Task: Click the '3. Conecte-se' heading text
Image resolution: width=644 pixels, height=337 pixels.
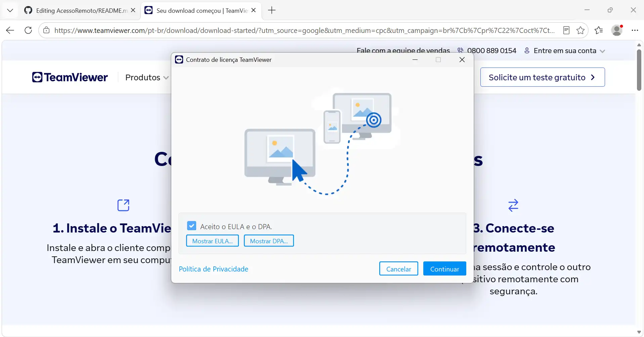Action: click(x=514, y=228)
